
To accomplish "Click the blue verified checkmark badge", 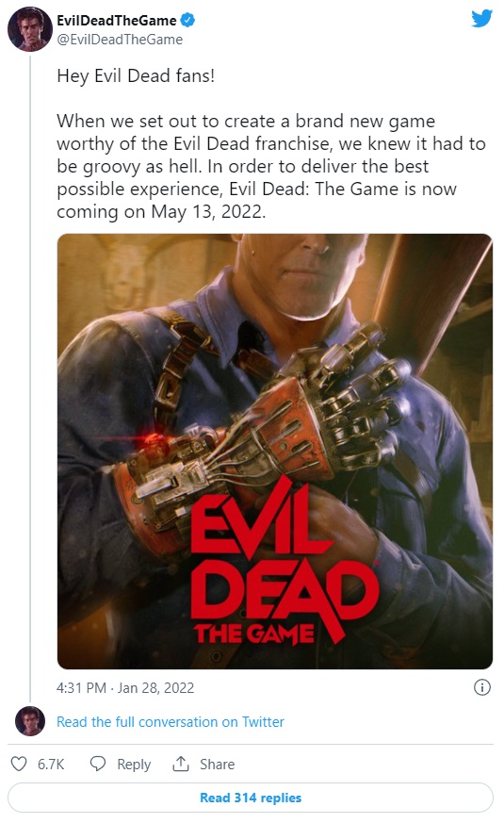I will (x=187, y=21).
